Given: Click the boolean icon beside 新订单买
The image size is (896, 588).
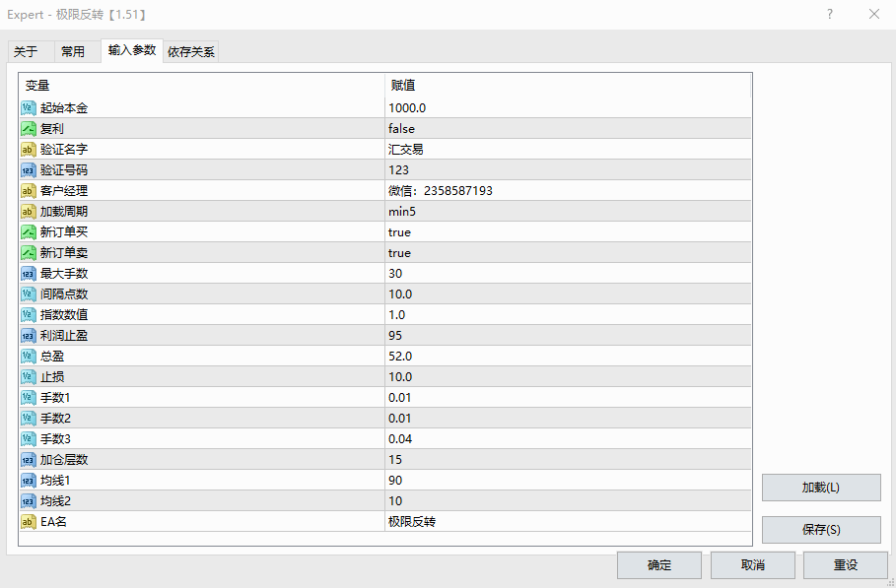Looking at the screenshot, I should click(x=29, y=232).
